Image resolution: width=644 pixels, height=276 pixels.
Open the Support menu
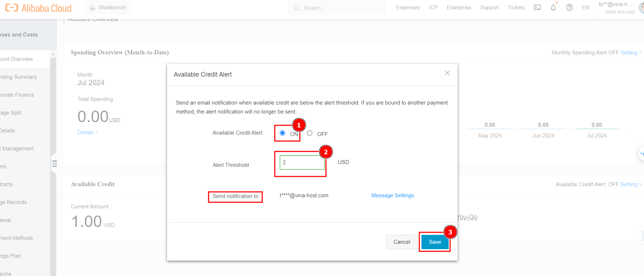tap(489, 8)
